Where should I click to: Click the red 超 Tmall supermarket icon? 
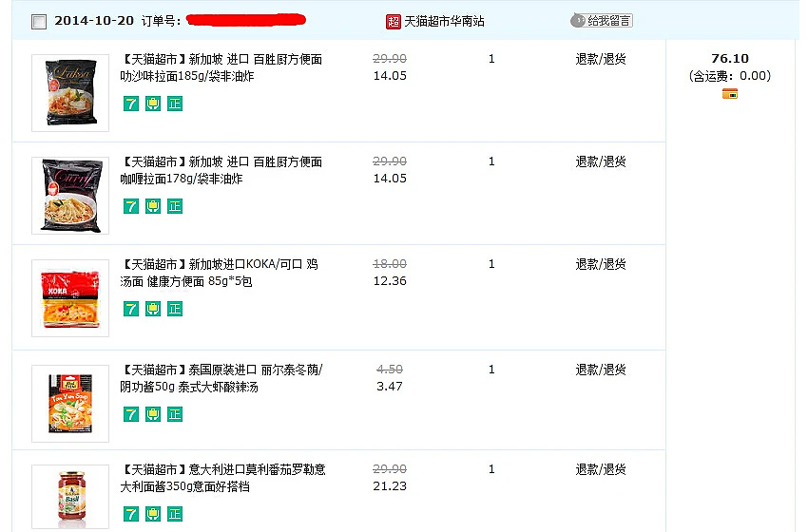394,22
